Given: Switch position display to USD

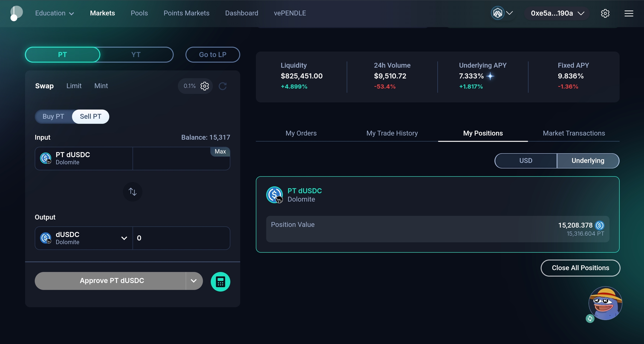Looking at the screenshot, I should pyautogui.click(x=526, y=161).
